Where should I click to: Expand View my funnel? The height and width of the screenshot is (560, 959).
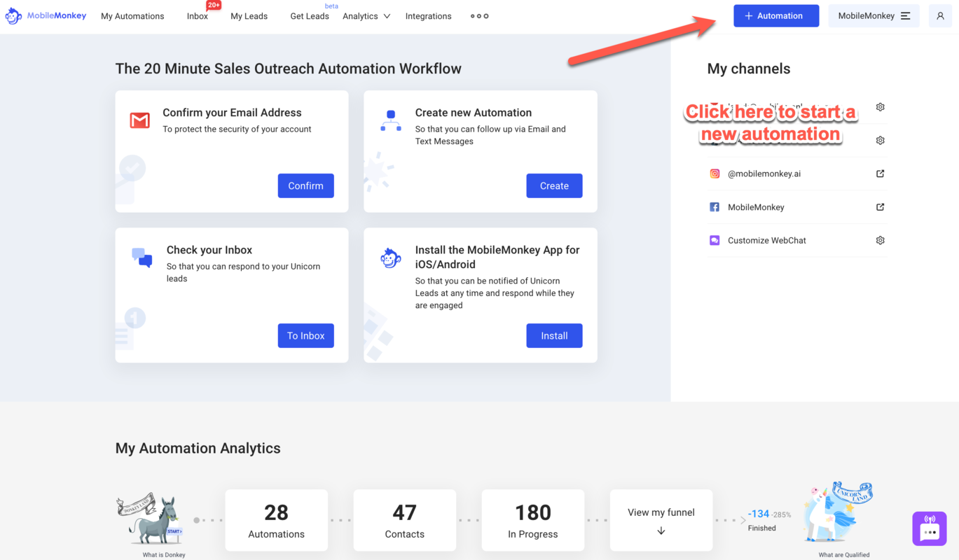pyautogui.click(x=661, y=520)
